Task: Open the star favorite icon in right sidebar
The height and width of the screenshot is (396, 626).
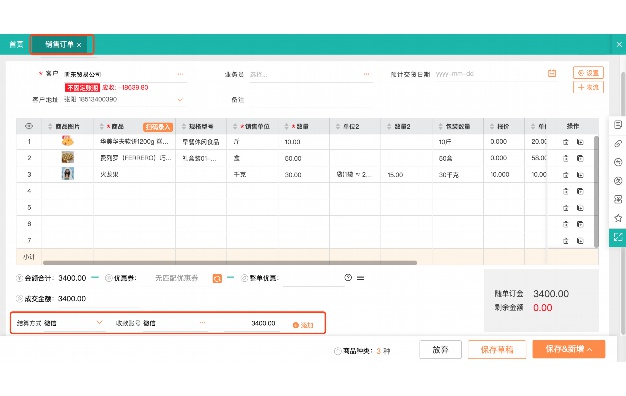Action: click(x=618, y=218)
